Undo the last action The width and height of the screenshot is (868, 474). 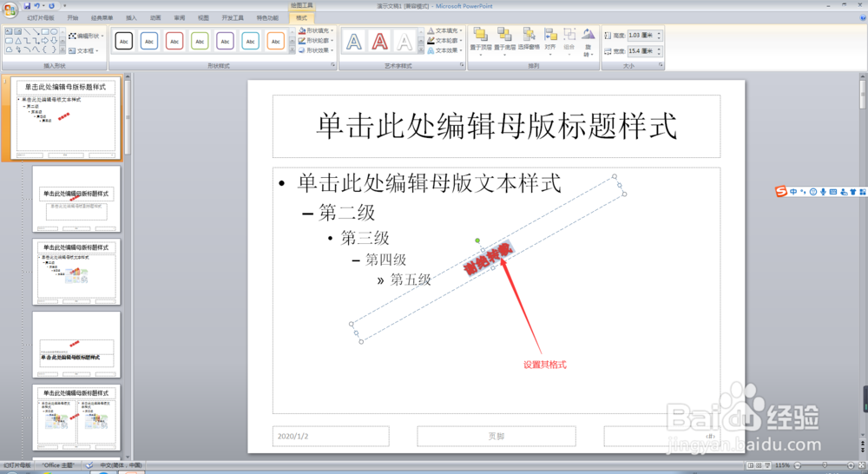36,5
